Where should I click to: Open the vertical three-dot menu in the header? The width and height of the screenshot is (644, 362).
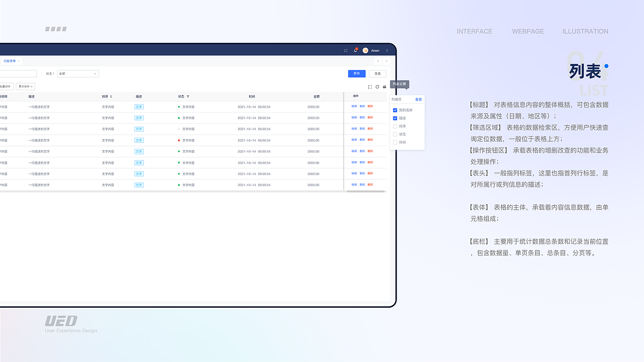pyautogui.click(x=387, y=51)
